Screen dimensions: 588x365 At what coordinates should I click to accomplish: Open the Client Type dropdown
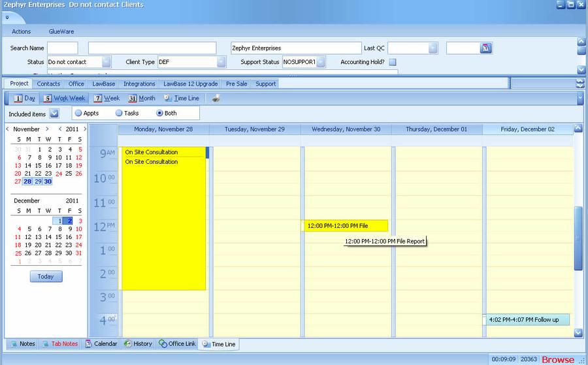point(221,62)
